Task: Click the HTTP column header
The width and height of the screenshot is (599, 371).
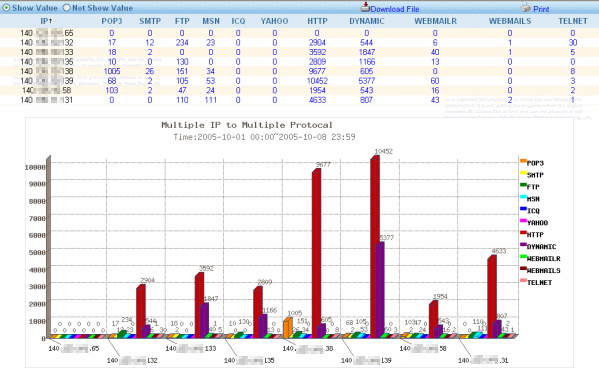Action: 317,21
